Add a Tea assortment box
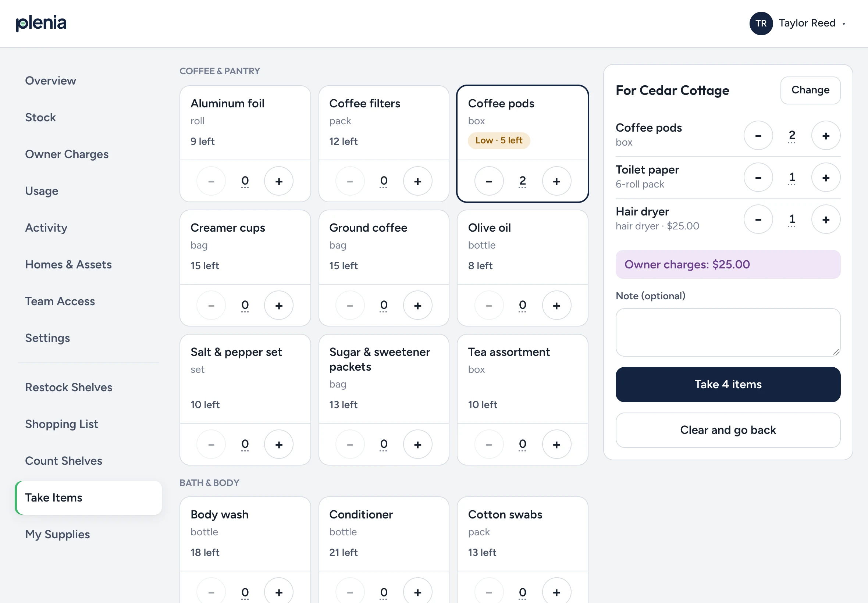Screen dimensions: 868x603 (556, 444)
